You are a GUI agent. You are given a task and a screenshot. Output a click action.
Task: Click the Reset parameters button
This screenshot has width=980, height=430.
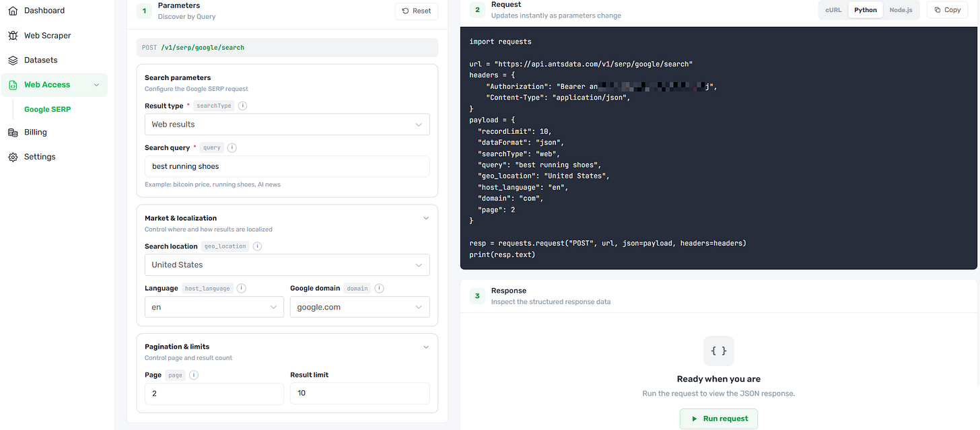coord(417,11)
